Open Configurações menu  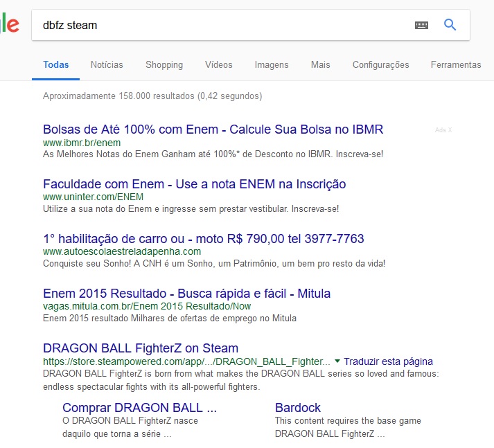pos(380,65)
